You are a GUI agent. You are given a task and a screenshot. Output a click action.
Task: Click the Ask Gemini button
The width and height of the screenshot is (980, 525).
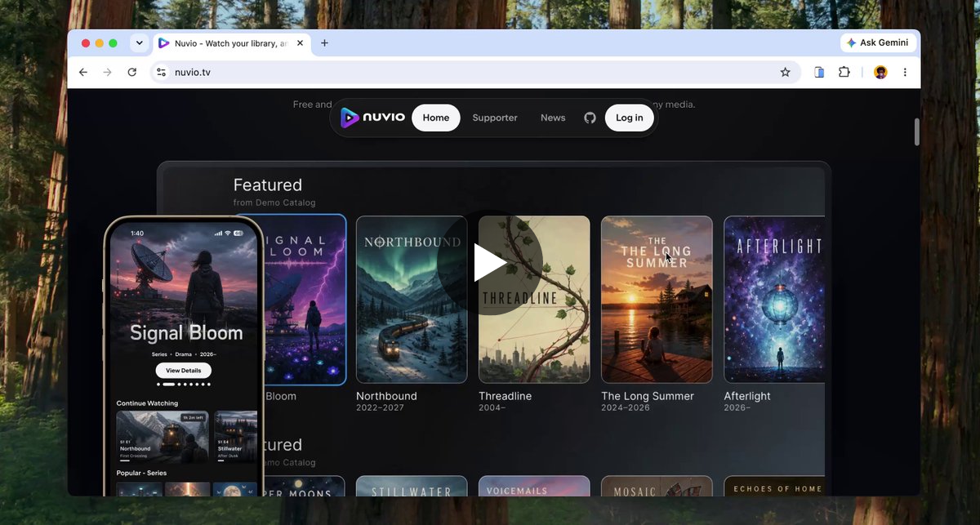coord(878,42)
